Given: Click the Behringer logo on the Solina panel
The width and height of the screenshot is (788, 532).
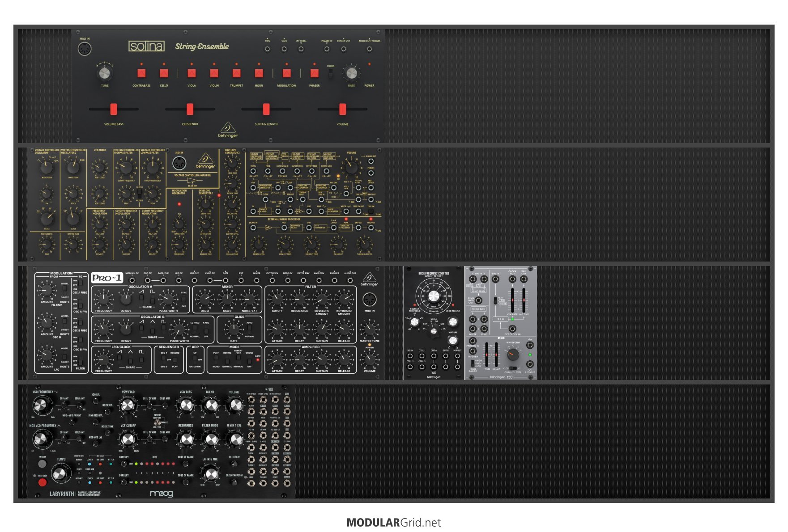Looking at the screenshot, I should [228, 129].
